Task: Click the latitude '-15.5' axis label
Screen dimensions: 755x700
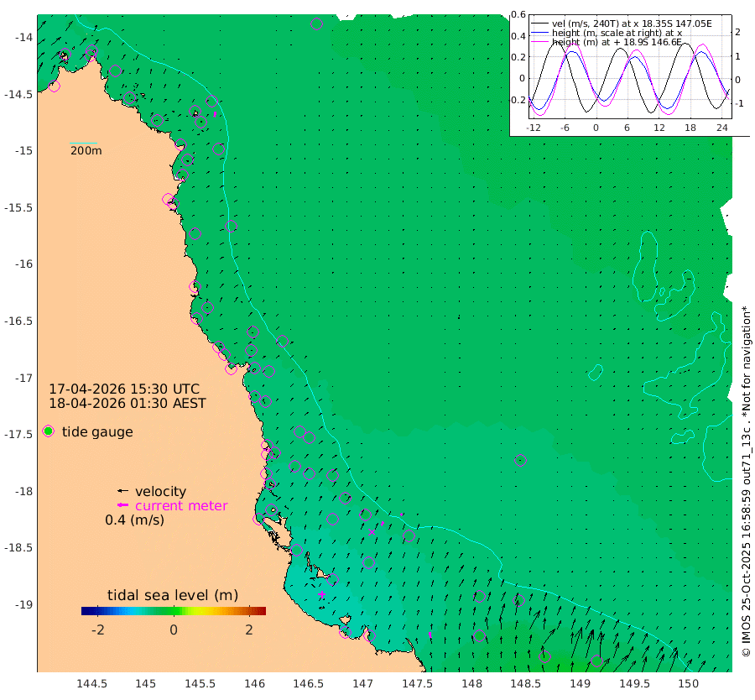Action: 18,207
